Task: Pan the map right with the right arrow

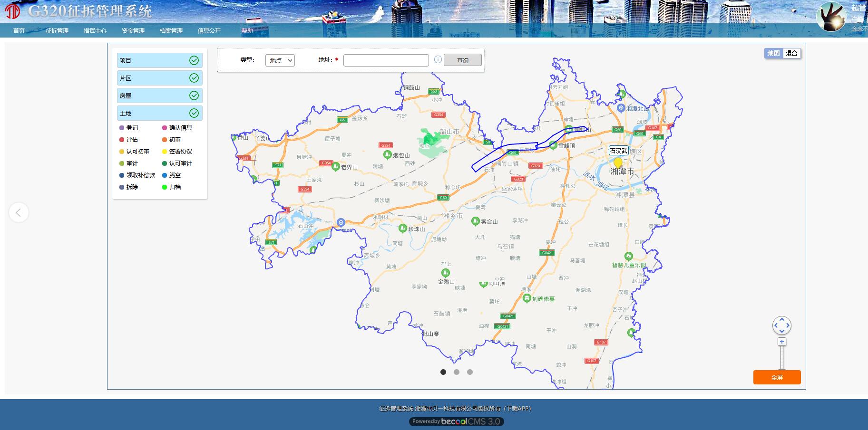Action: pyautogui.click(x=788, y=325)
